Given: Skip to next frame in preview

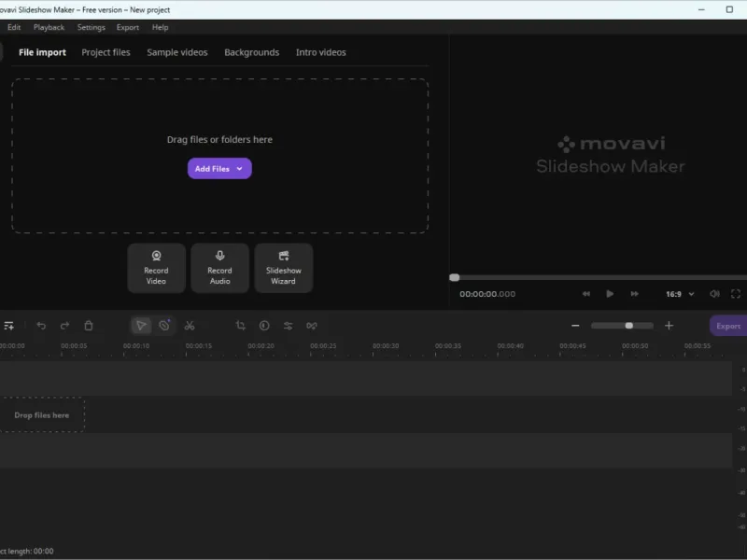Looking at the screenshot, I should tap(635, 294).
